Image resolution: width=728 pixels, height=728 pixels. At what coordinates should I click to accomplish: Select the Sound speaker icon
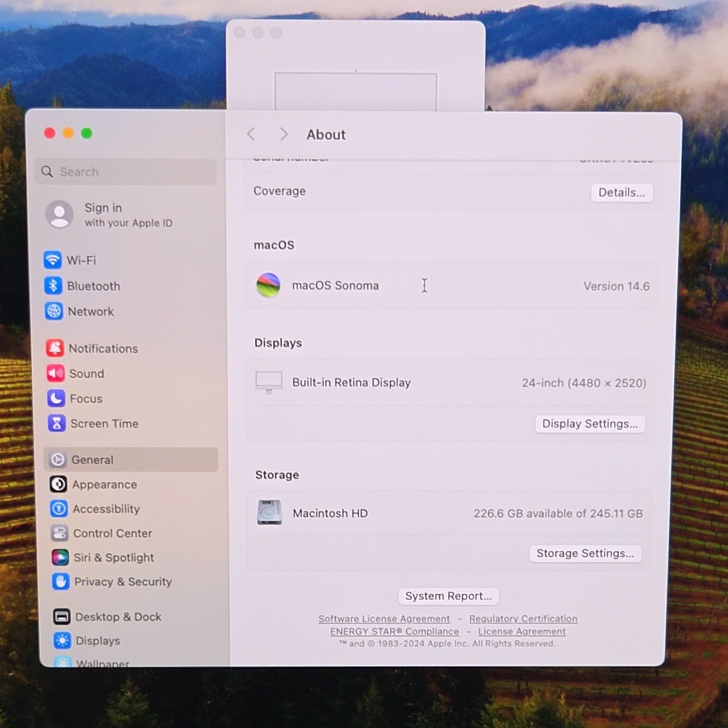click(x=55, y=373)
